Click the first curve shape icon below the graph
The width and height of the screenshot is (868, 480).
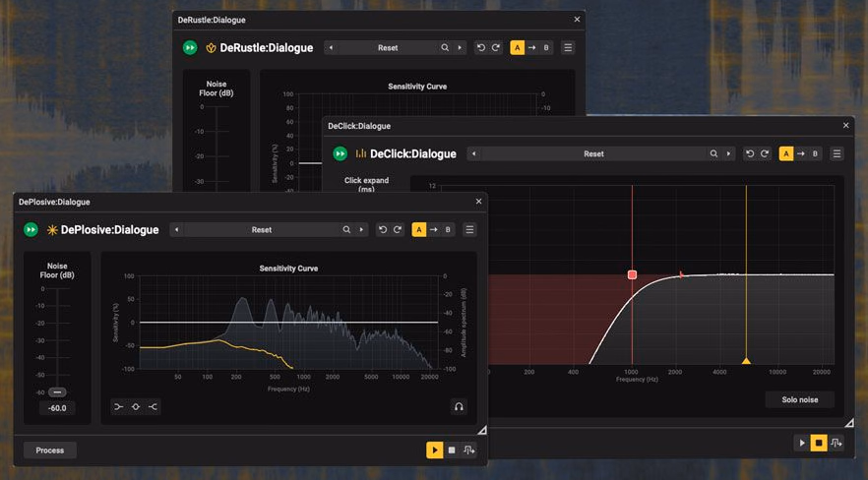pyautogui.click(x=118, y=407)
